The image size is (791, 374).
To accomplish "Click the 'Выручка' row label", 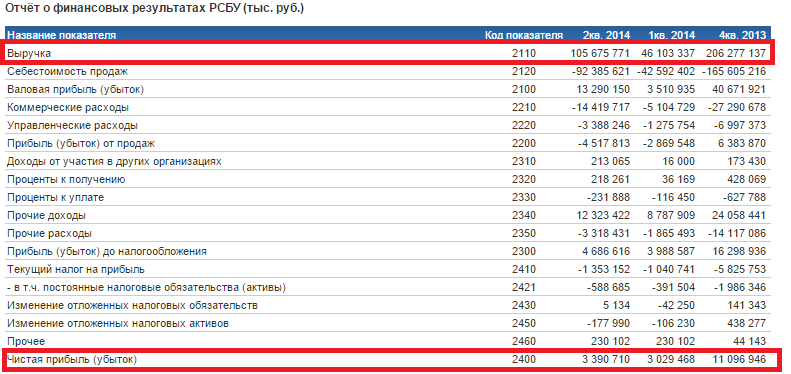I will point(29,54).
